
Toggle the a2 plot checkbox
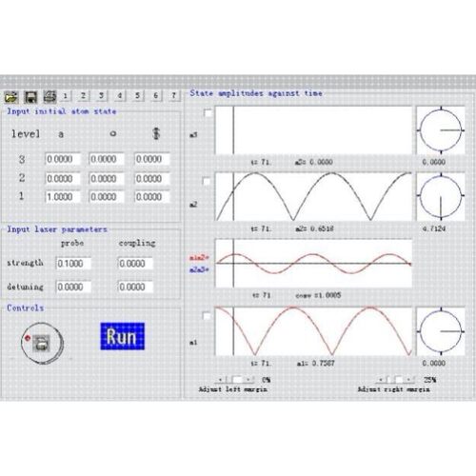pyautogui.click(x=207, y=181)
